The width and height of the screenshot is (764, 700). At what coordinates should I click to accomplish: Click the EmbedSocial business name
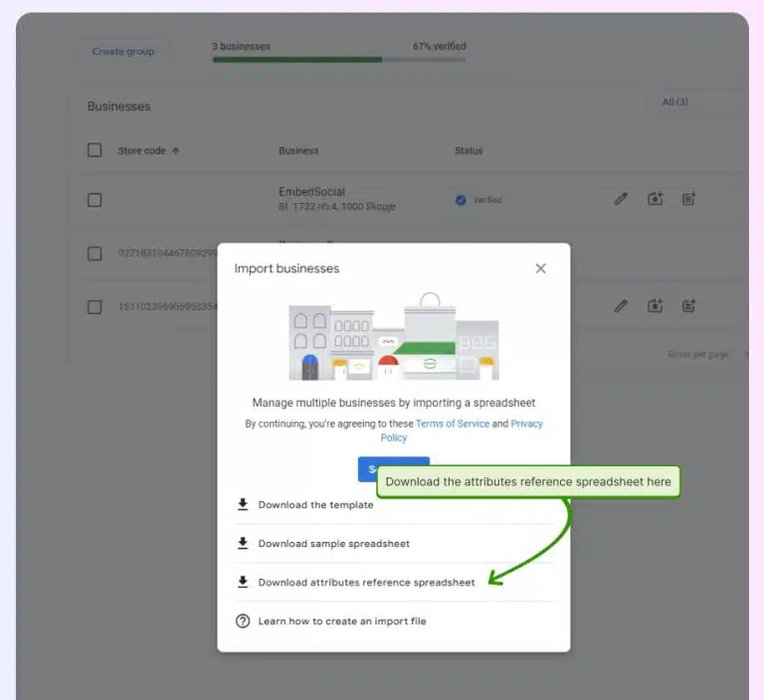[311, 192]
